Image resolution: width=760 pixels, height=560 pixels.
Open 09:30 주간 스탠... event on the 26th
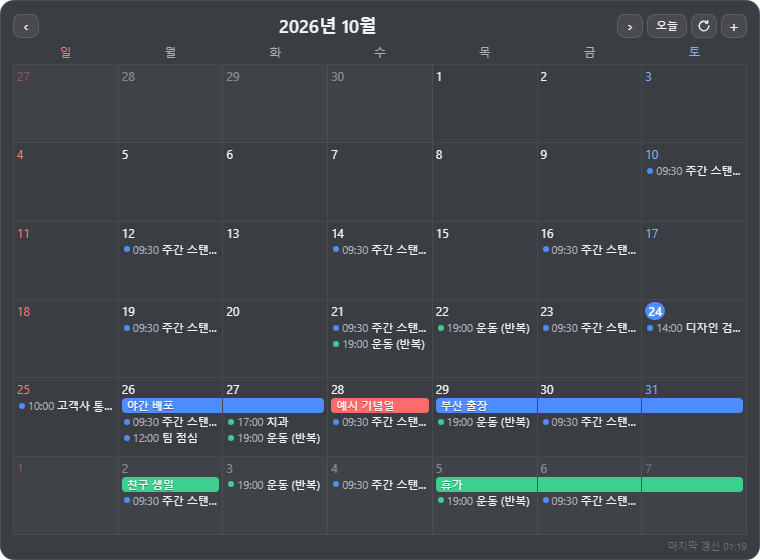click(170, 422)
